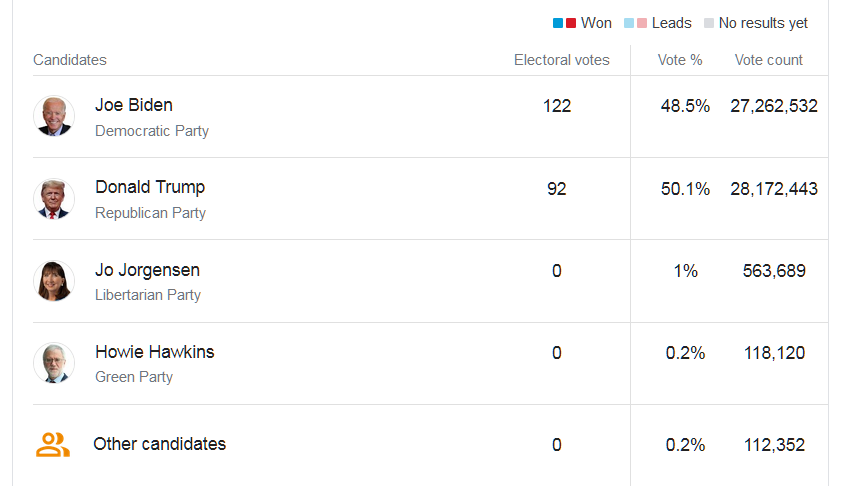Screen dimensions: 849x486
Task: Click the Electoral votes column header
Action: [561, 60]
